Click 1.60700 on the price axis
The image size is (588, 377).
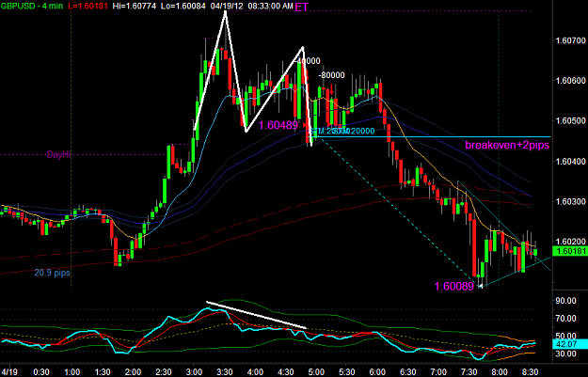(570, 40)
